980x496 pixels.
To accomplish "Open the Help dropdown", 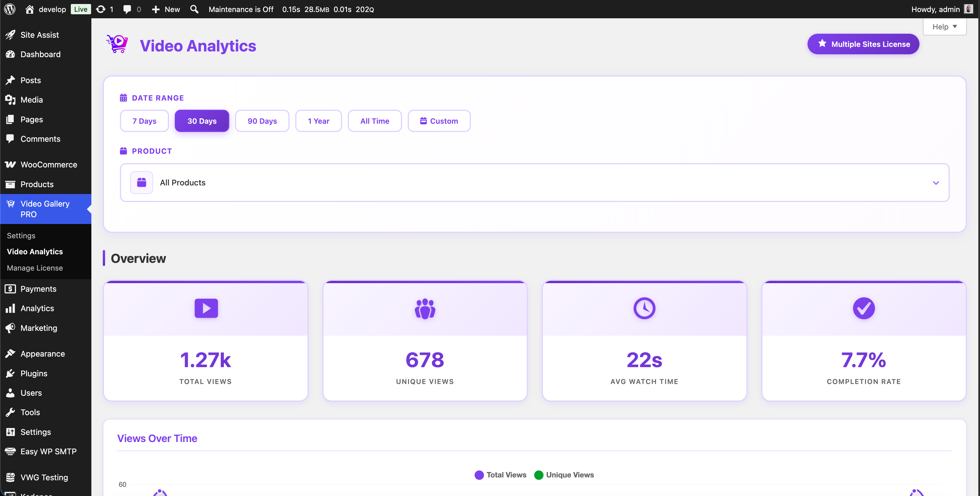I will tap(945, 26).
